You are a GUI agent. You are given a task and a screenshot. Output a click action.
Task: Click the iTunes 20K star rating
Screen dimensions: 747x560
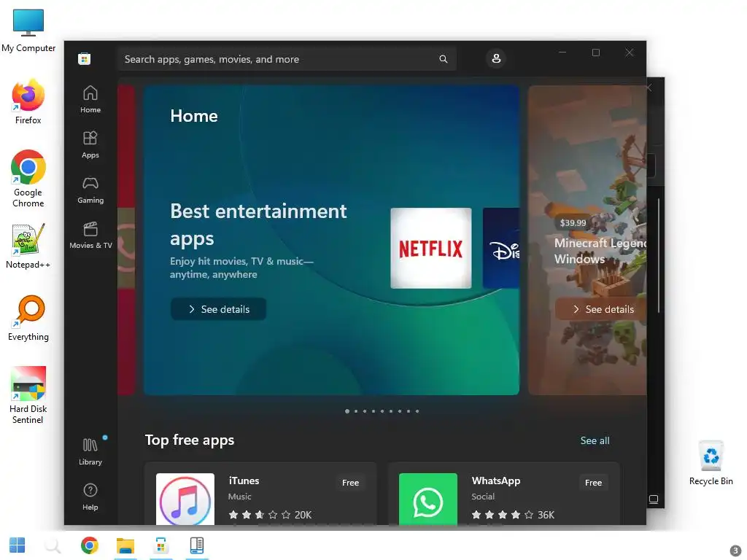[x=270, y=515]
